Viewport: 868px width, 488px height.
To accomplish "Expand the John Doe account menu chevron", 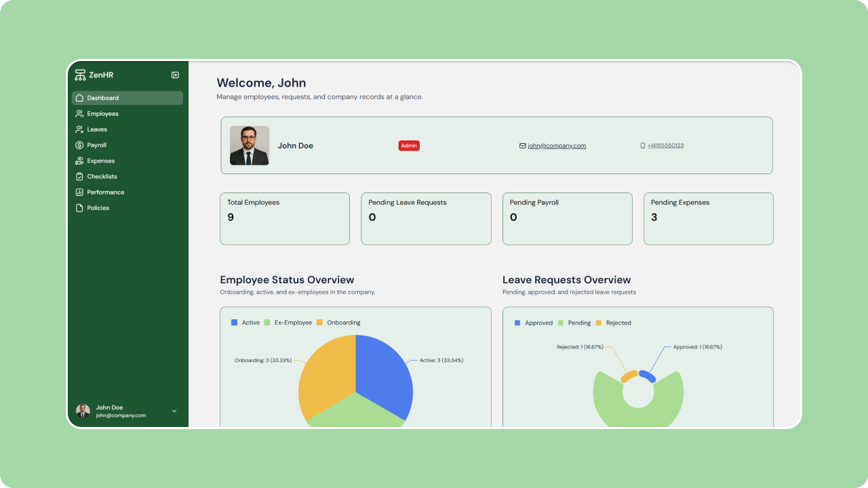I will point(174,411).
